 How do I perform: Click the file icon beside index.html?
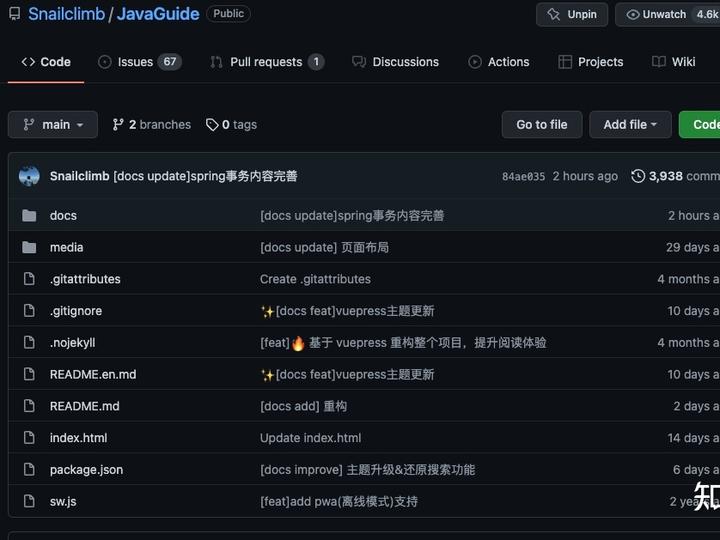coord(29,437)
